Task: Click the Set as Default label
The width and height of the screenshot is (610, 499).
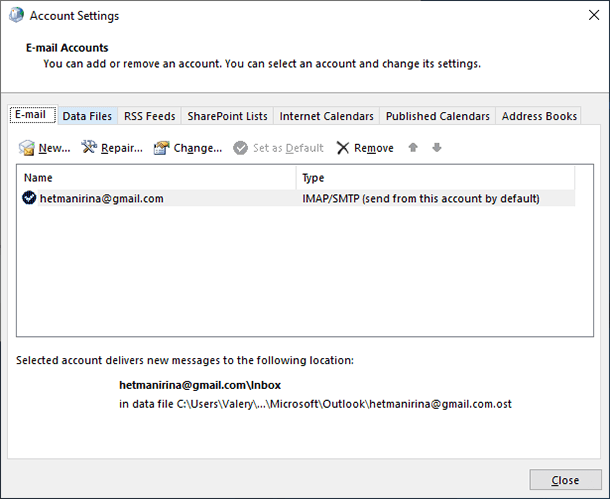Action: tap(288, 148)
